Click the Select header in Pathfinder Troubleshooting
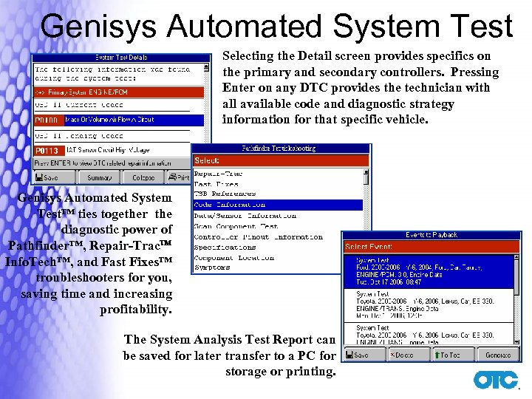Screen dimensions: 532x399 coord(281,160)
